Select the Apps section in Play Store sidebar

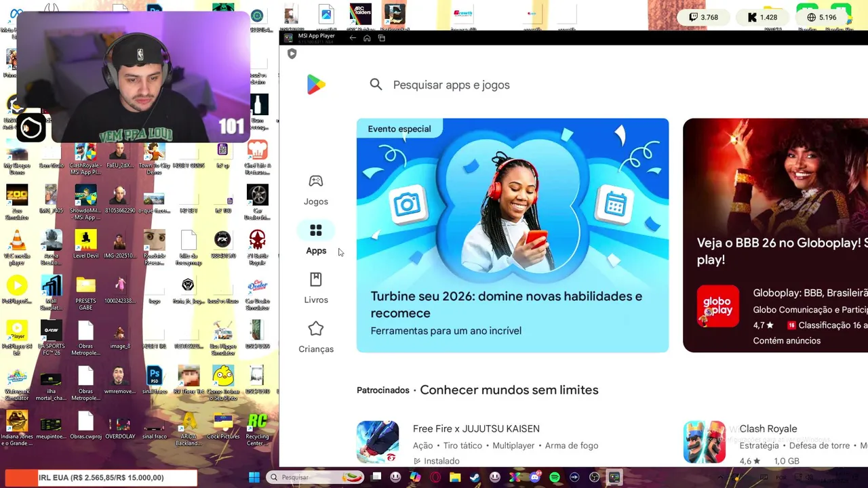(x=316, y=239)
